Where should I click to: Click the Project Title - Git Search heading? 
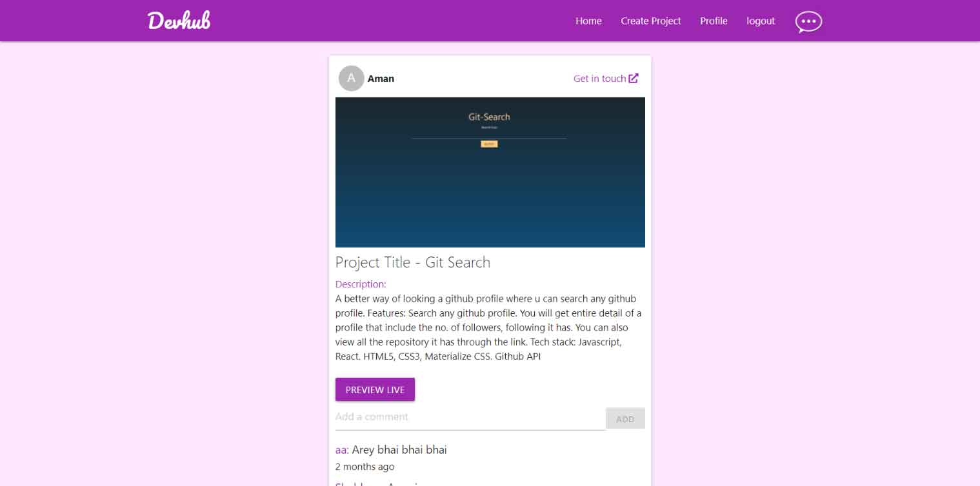tap(413, 262)
